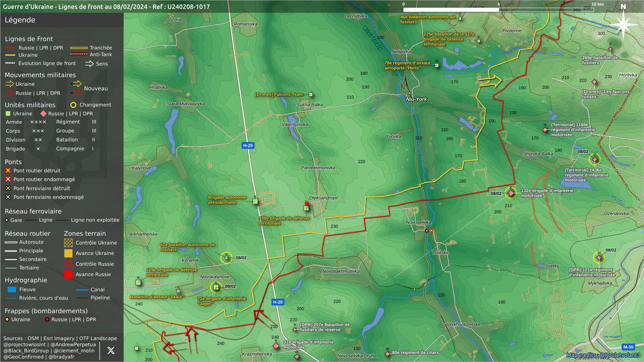Click the M-30 highway shield
The image size is (644, 362).
coord(628,347)
